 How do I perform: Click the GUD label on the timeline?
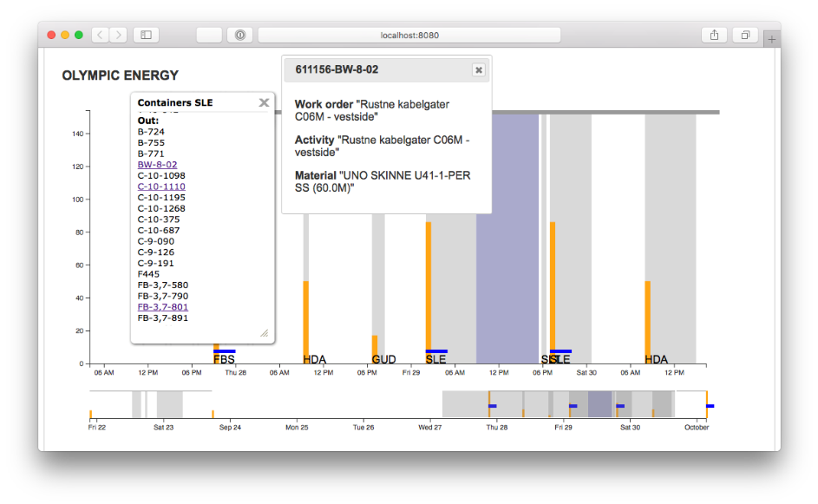[x=383, y=359]
